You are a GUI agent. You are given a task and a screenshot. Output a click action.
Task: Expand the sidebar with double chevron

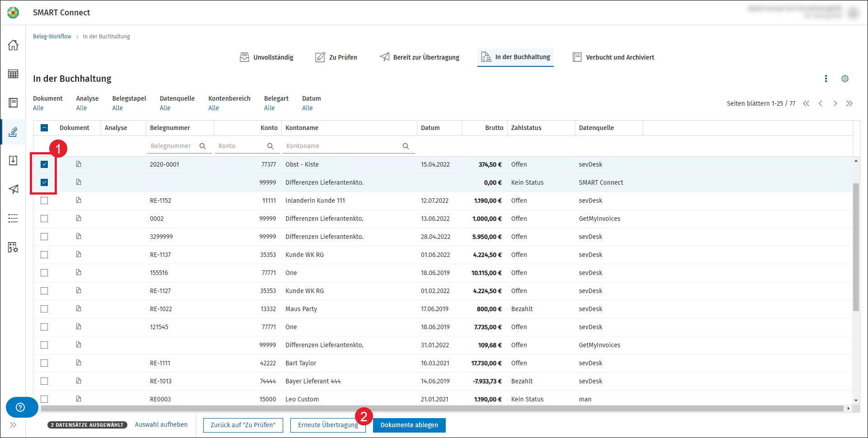click(x=13, y=425)
